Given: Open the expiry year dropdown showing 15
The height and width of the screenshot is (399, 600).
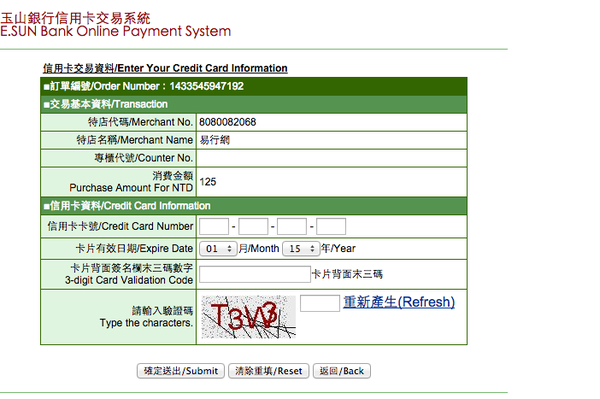Looking at the screenshot, I should [301, 249].
